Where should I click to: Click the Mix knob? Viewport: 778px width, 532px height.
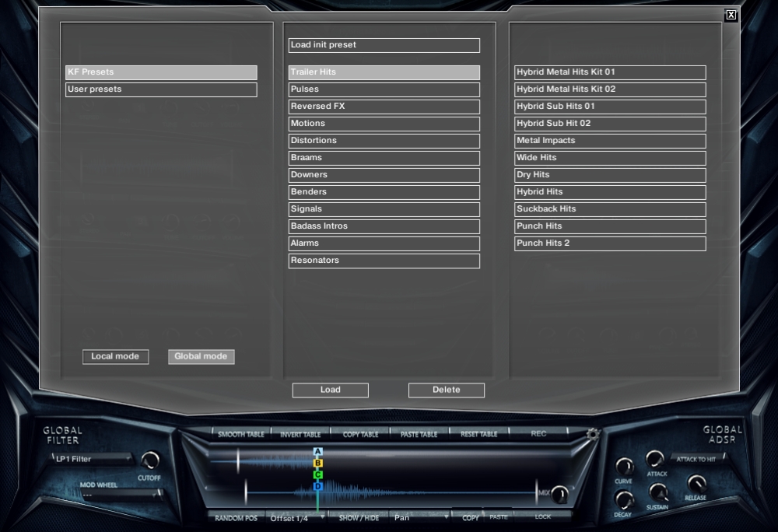559,495
